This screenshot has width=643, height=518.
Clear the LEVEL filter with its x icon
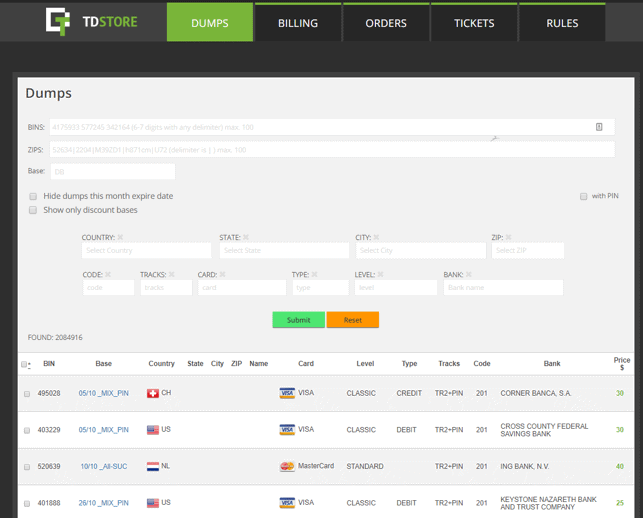click(380, 274)
